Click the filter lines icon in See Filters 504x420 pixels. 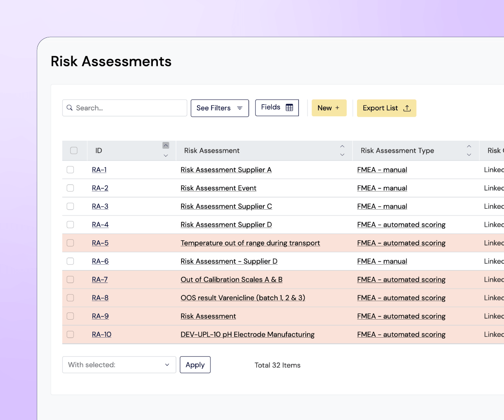240,108
